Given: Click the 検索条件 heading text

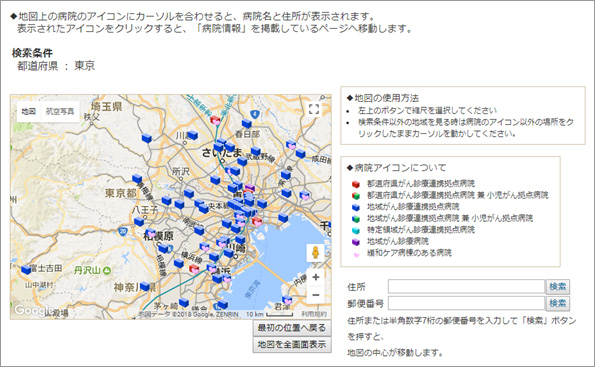Looking at the screenshot, I should tap(32, 53).
